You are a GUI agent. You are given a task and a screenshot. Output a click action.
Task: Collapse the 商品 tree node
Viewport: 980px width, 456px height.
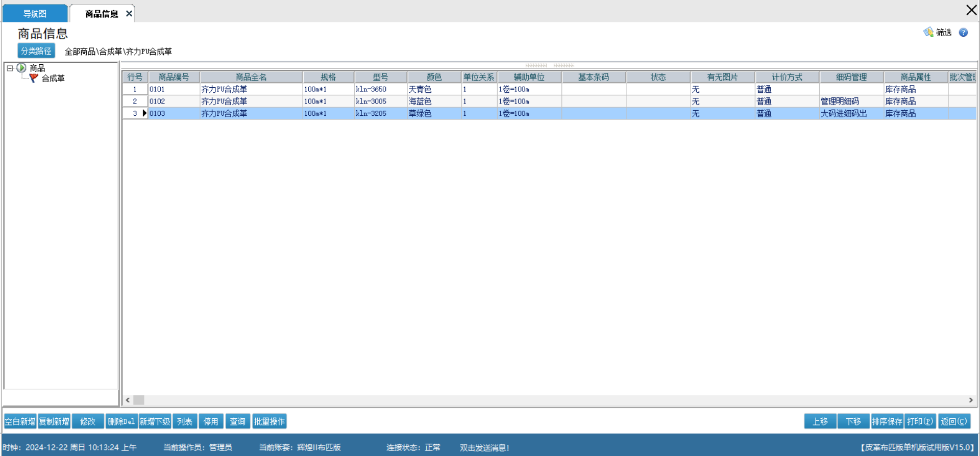pyautogui.click(x=10, y=68)
